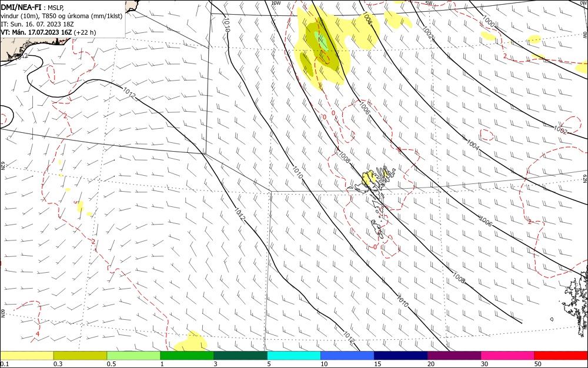Pick the cyan 5 mm legend swatch
This screenshot has height=368, width=588.
[294, 356]
